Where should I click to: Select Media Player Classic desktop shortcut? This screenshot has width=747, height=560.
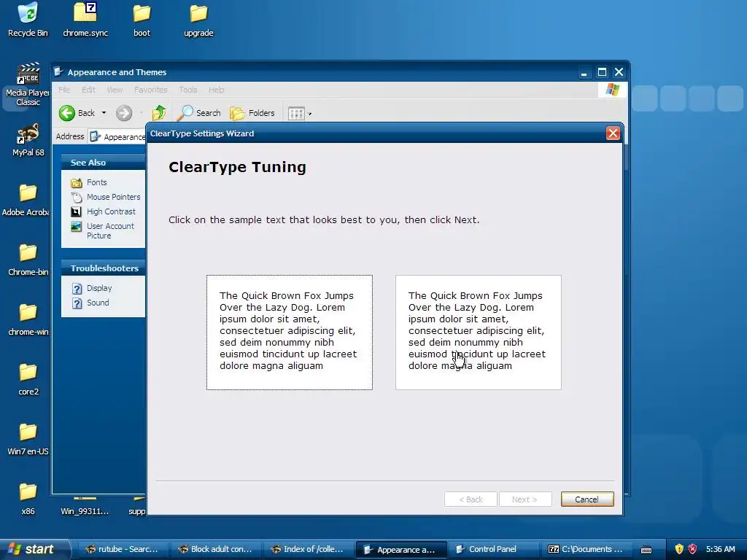[28, 85]
